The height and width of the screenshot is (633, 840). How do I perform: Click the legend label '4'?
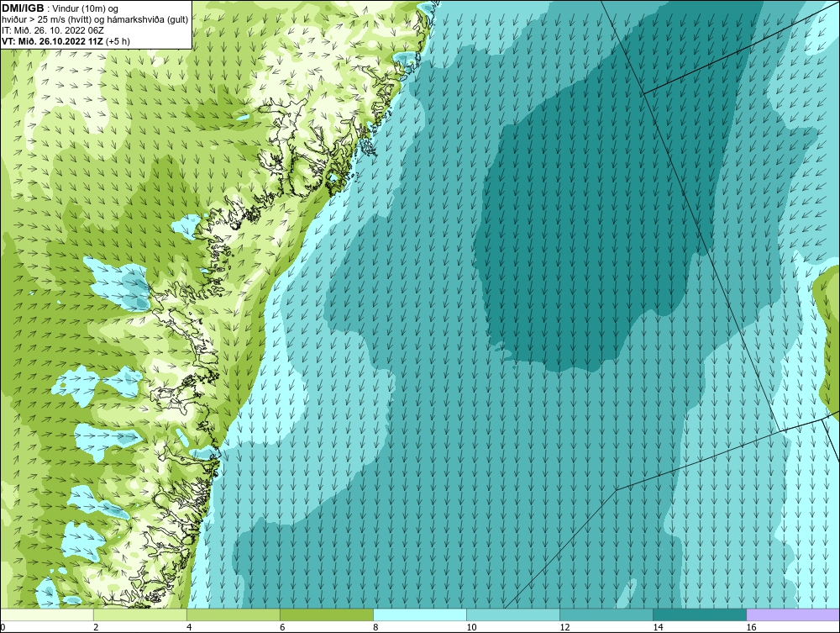tap(189, 628)
